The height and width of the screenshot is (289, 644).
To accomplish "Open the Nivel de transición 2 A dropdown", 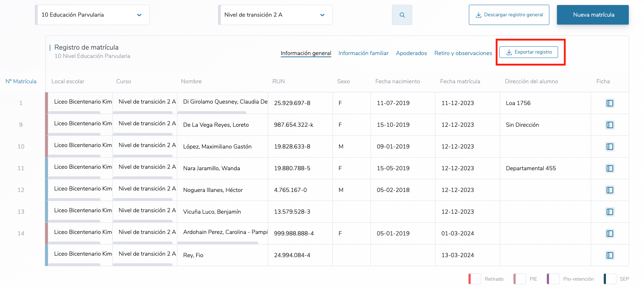I will pos(276,15).
